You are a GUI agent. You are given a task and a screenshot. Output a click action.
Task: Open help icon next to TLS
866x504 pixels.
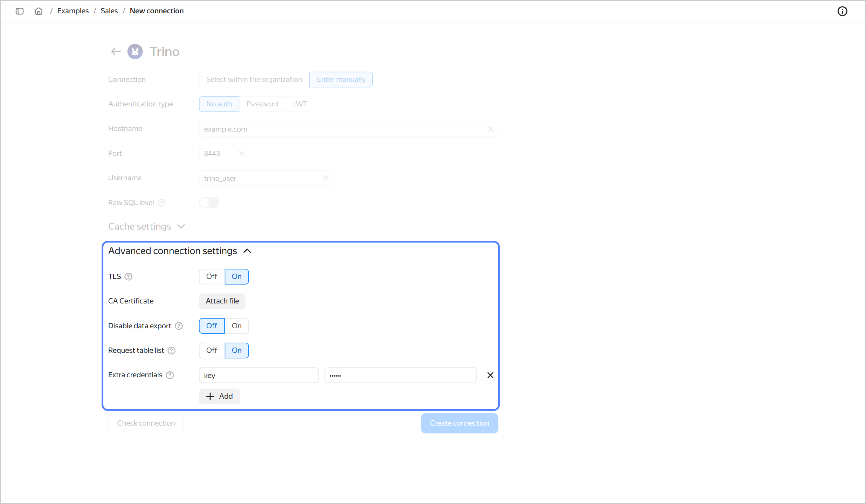129,277
